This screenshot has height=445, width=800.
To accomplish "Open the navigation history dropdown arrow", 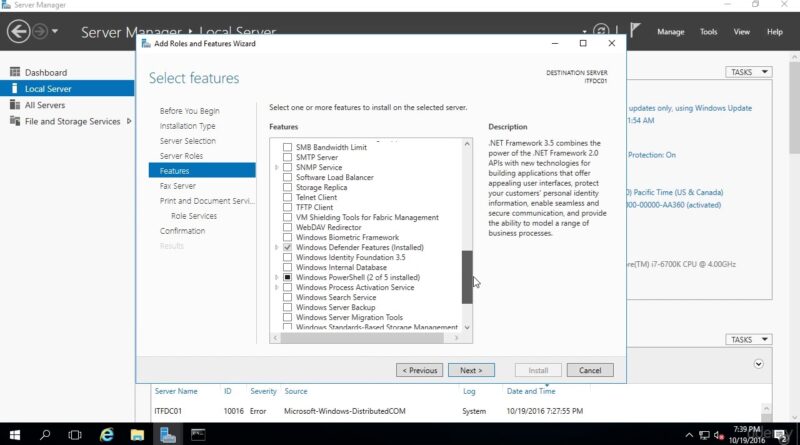I will click(x=55, y=31).
